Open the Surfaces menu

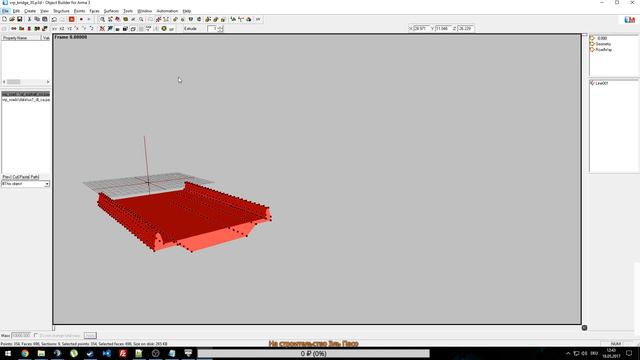(x=111, y=11)
